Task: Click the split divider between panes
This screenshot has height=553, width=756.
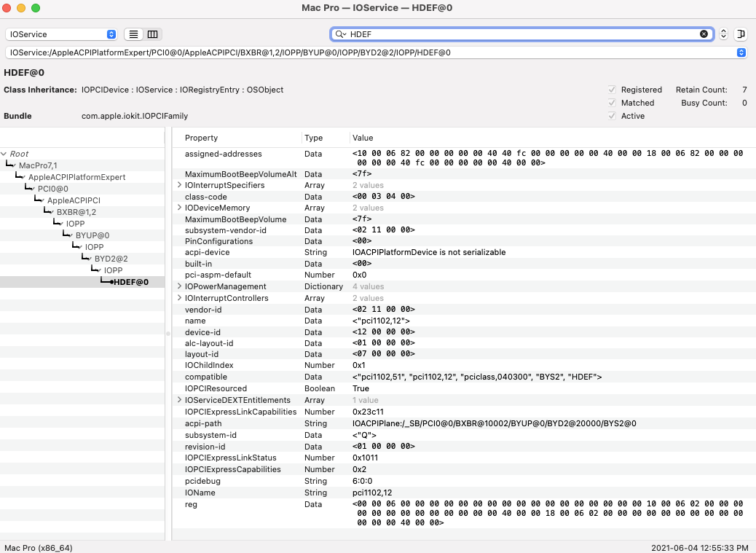Action: click(x=168, y=333)
